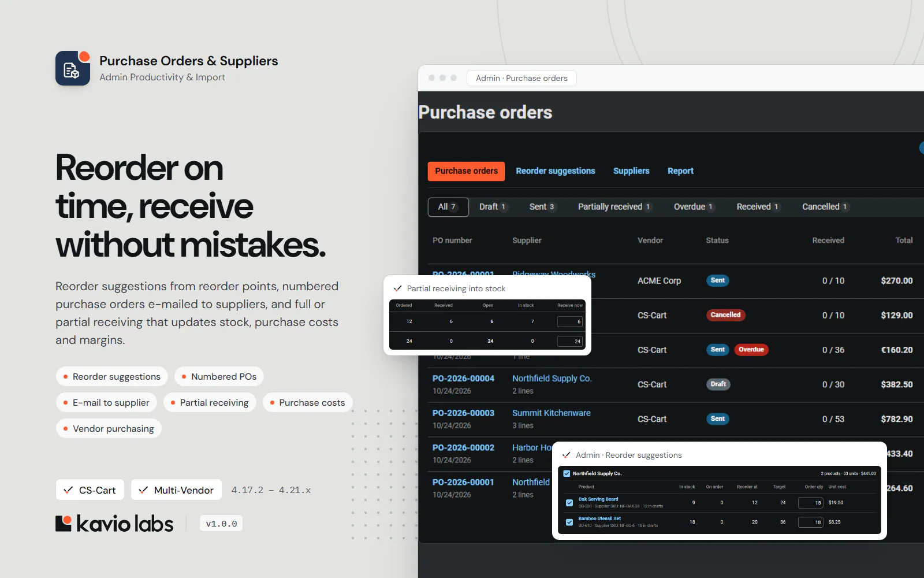Open purchase order PO-2026-00004
Viewport: 924px width, 578px height.
click(x=463, y=379)
